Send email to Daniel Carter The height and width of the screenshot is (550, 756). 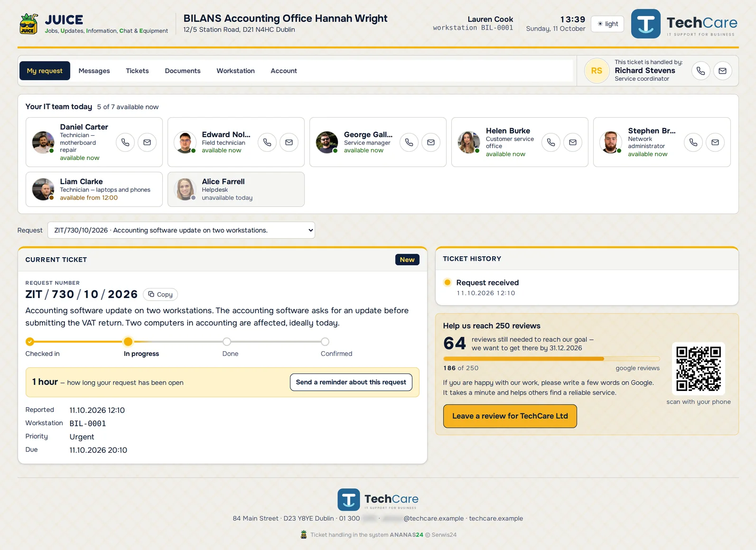pos(147,142)
